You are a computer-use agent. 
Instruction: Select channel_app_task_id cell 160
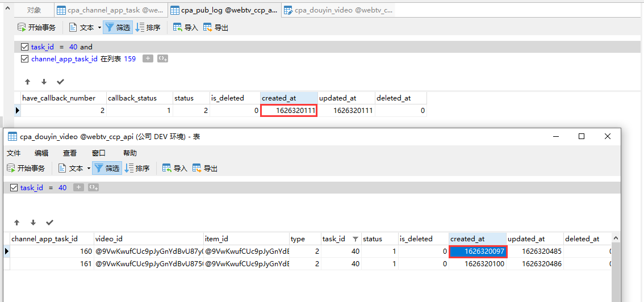coord(52,251)
